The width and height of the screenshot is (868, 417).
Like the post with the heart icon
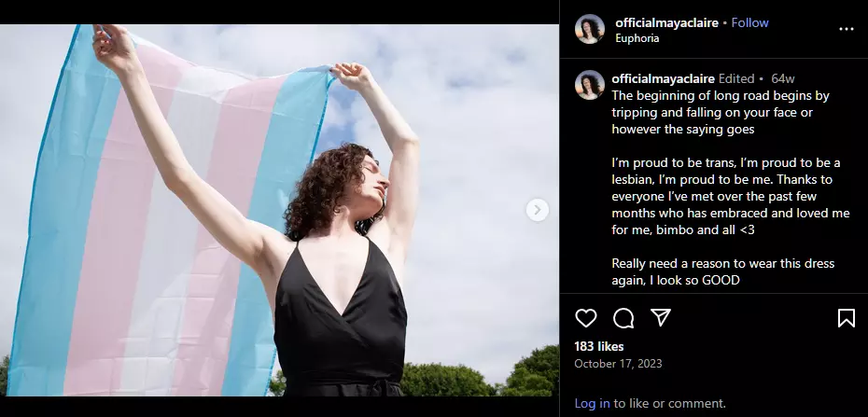coord(586,318)
